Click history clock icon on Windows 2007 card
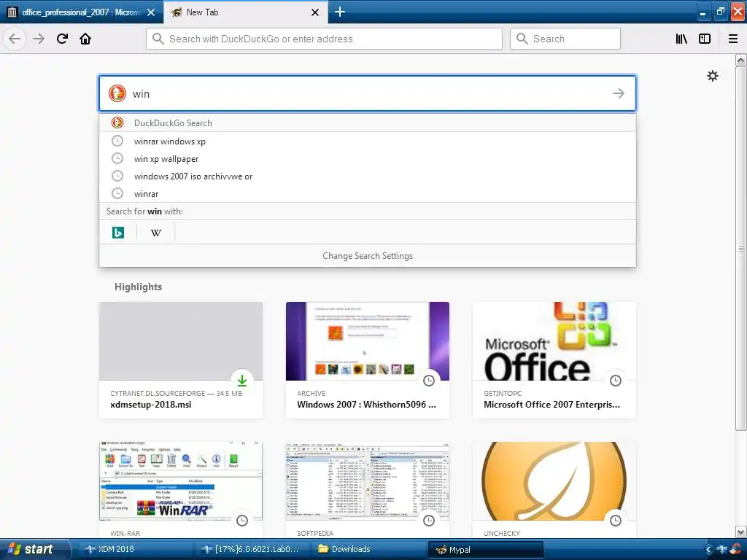 (x=429, y=381)
